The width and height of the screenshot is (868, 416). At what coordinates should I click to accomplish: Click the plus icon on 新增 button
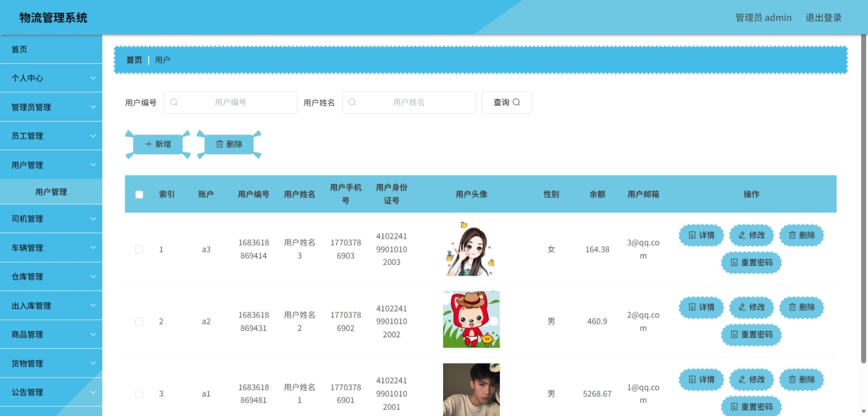[x=148, y=144]
